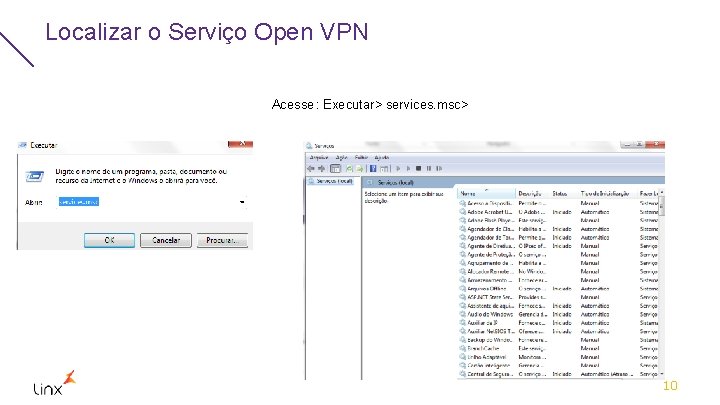
Task: Close the Executar dialog
Action: tap(240, 144)
